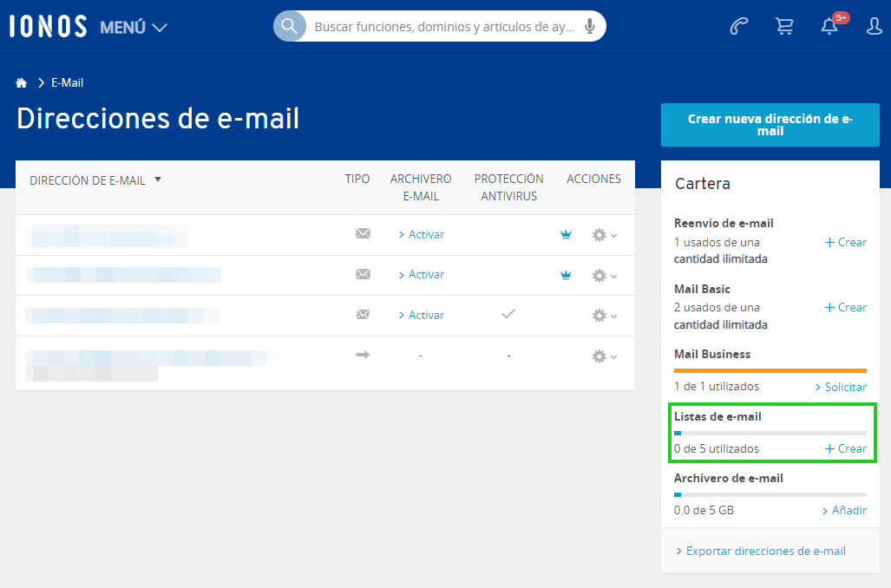Click '0 de 5 utilizados' text
Screen dimensions: 891x588
point(717,449)
